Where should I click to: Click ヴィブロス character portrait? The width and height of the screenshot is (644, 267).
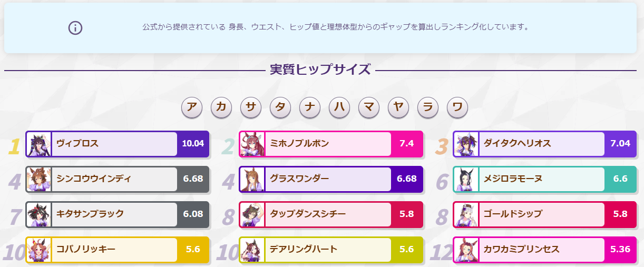pyautogui.click(x=38, y=144)
